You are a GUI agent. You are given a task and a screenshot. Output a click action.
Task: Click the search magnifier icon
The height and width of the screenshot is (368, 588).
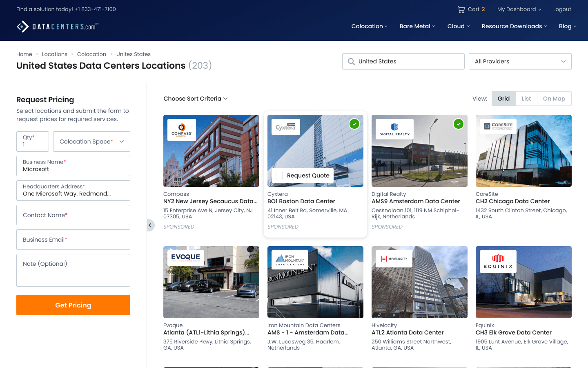click(x=351, y=61)
